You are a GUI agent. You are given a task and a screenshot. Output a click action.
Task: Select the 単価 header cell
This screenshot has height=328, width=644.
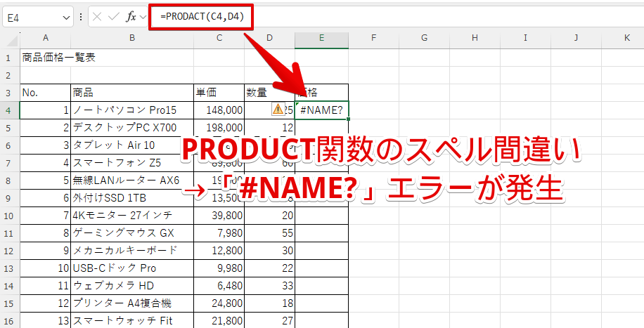click(x=219, y=93)
